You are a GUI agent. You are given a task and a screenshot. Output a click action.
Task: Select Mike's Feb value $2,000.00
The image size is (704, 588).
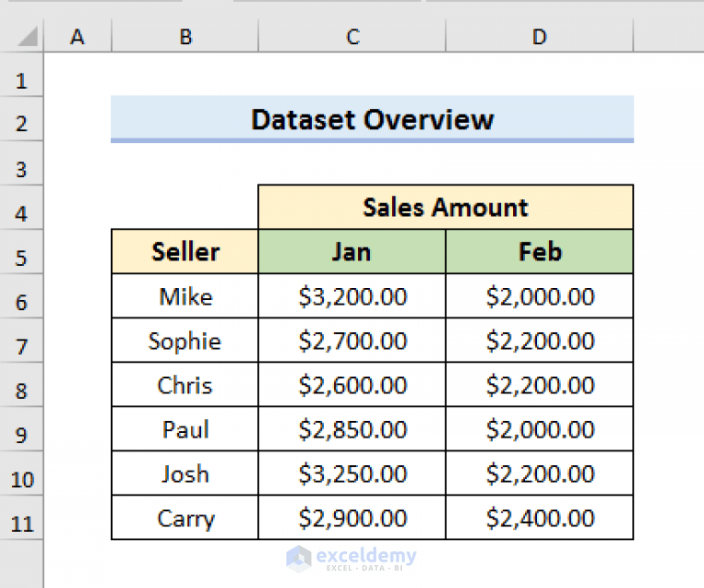[539, 295]
